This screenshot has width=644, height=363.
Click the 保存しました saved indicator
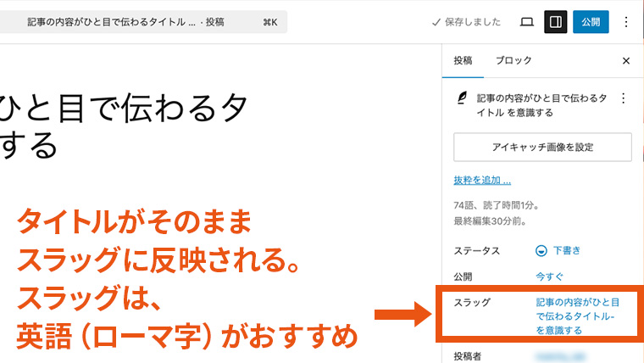467,22
